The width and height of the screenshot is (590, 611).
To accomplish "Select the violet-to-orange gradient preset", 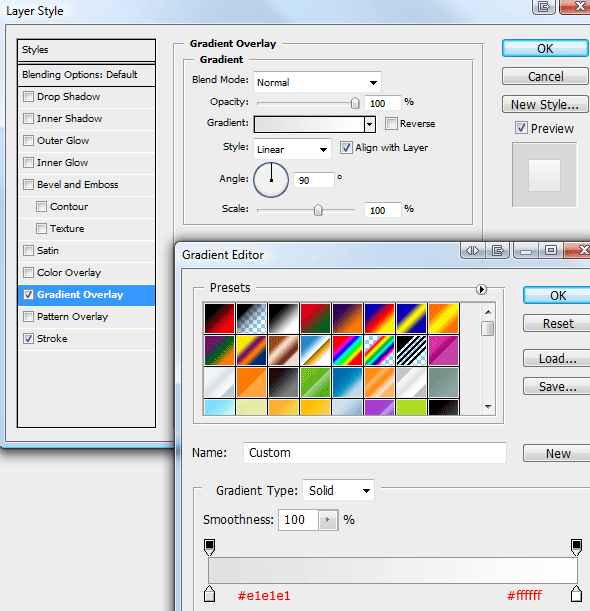I will (347, 318).
